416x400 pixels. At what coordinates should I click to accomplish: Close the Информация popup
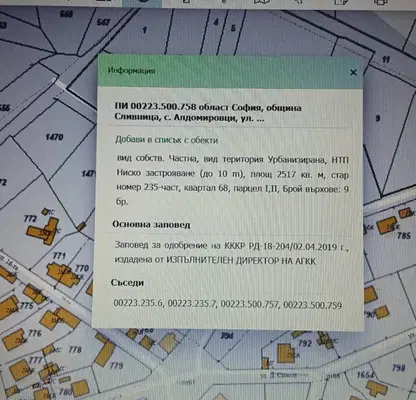[x=353, y=72]
